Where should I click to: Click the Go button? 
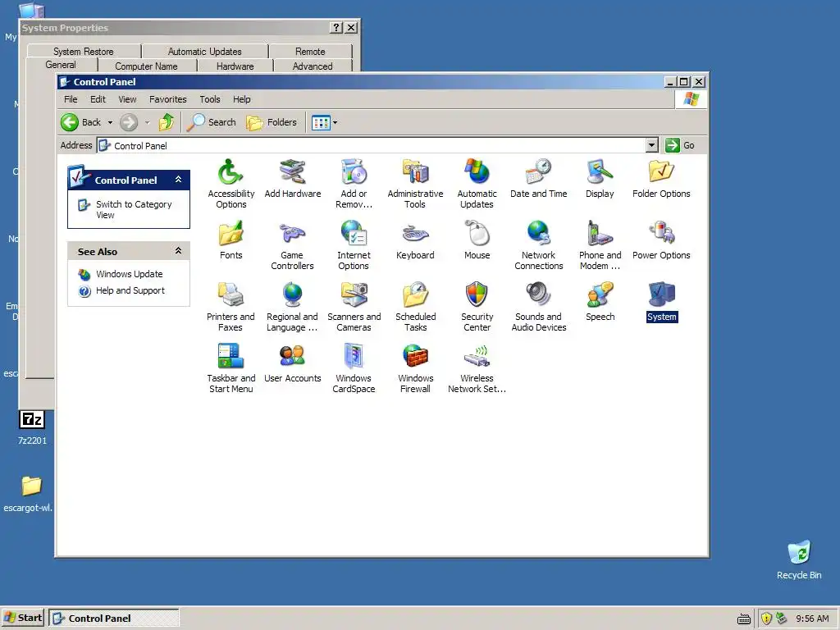[680, 145]
